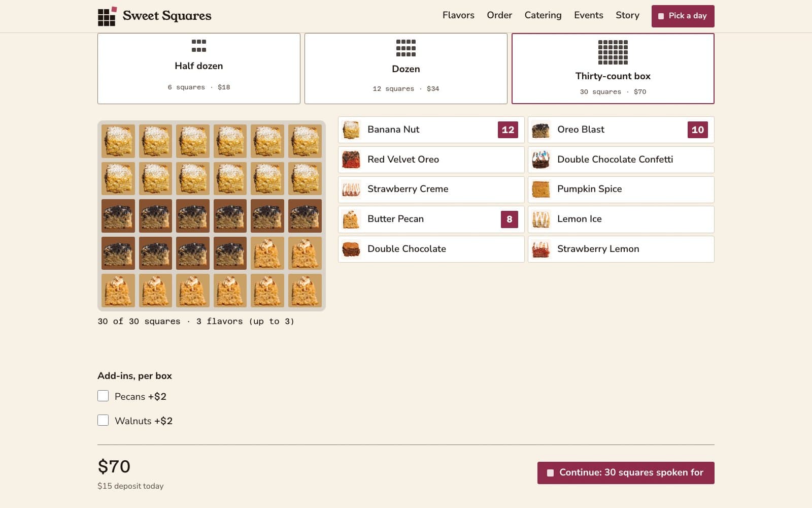
Task: Click the Thirty-count box grid icon
Action: 613,52
